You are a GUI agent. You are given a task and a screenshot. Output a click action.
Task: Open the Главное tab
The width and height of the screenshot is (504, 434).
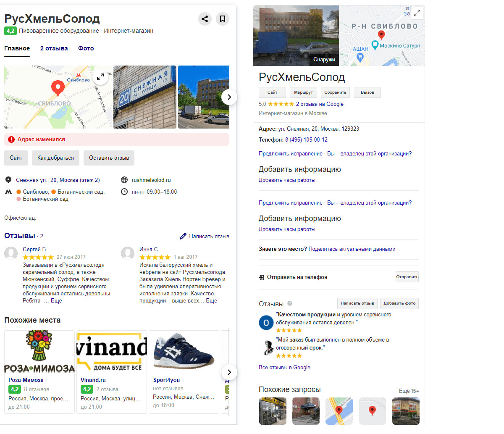tap(17, 48)
